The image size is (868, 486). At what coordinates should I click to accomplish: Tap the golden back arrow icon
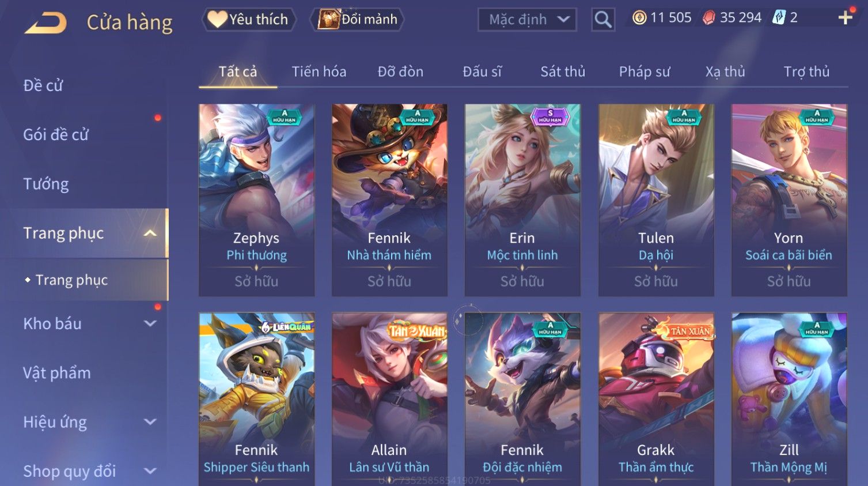pyautogui.click(x=46, y=23)
